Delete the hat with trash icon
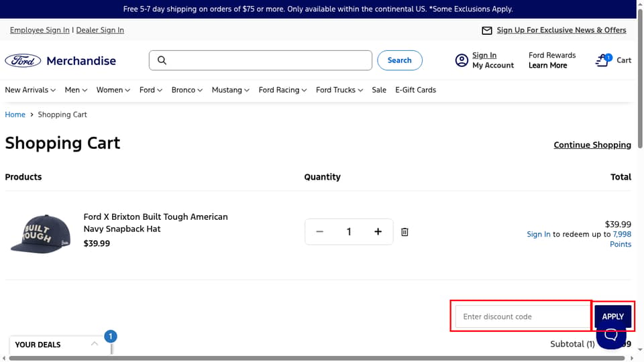The width and height of the screenshot is (644, 362). [405, 232]
